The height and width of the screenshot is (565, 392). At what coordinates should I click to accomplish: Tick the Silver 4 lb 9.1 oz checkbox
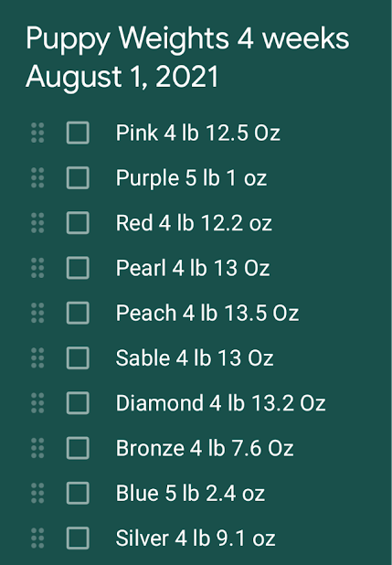pos(78,538)
